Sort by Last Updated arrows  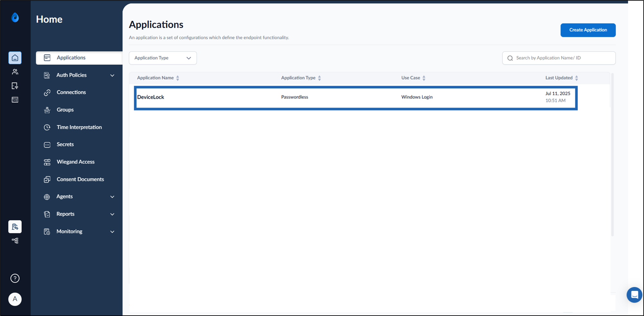577,78
